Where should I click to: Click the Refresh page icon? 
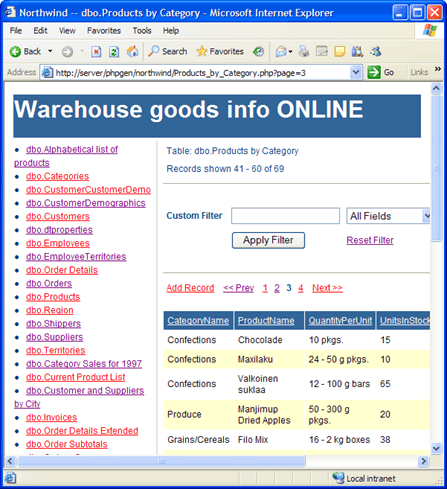[x=114, y=52]
